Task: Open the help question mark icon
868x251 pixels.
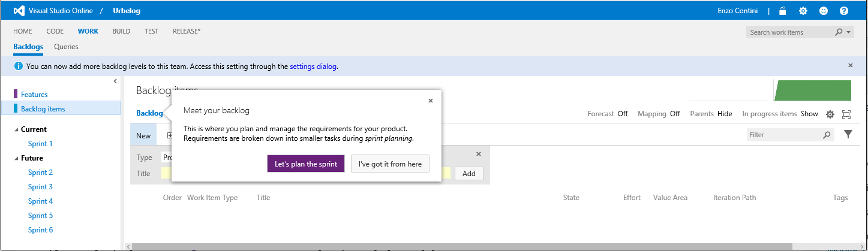Action: point(843,11)
